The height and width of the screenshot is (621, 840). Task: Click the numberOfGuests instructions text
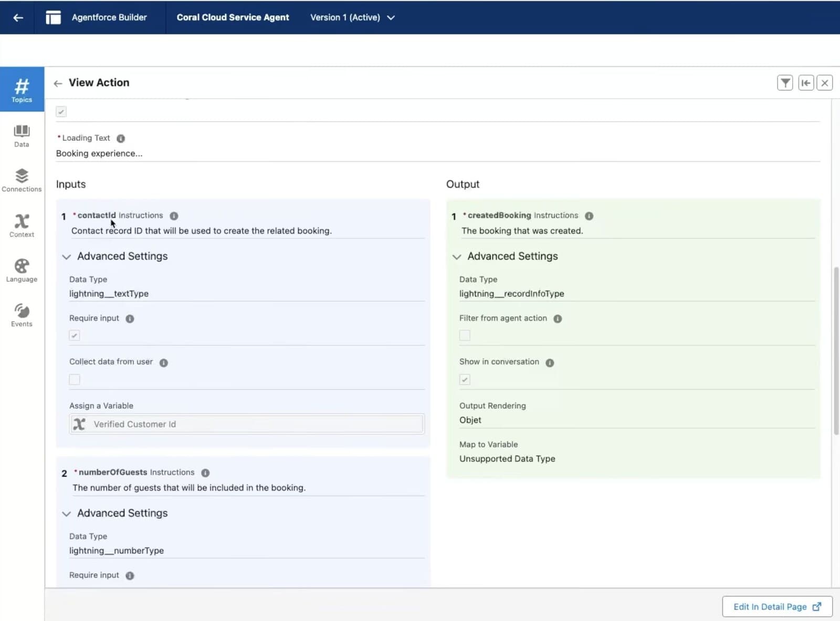189,488
